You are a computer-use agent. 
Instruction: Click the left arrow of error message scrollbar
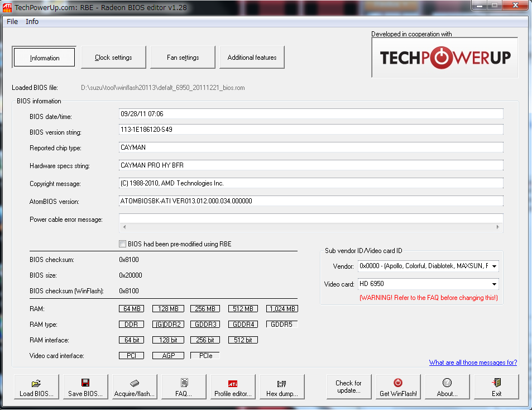(x=124, y=227)
